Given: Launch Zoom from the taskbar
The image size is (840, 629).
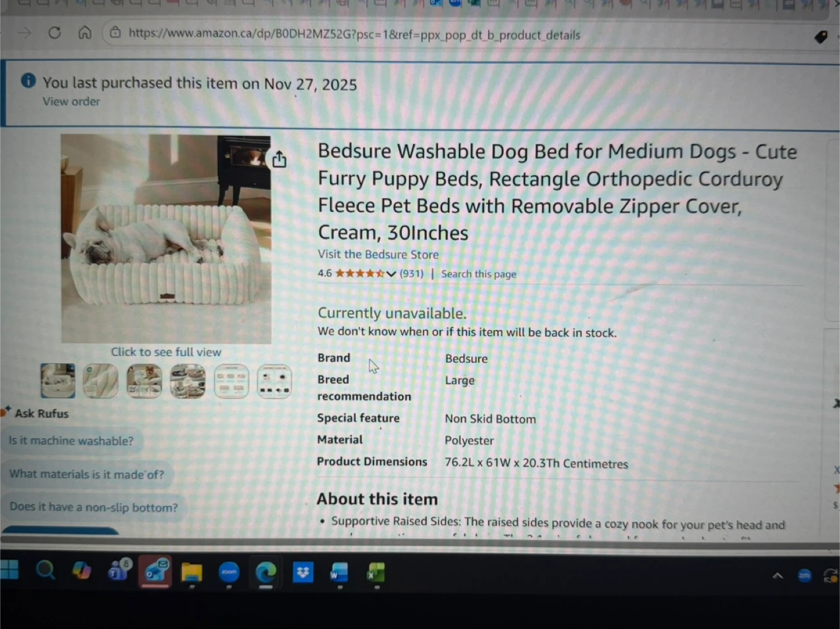Looking at the screenshot, I should (x=229, y=572).
